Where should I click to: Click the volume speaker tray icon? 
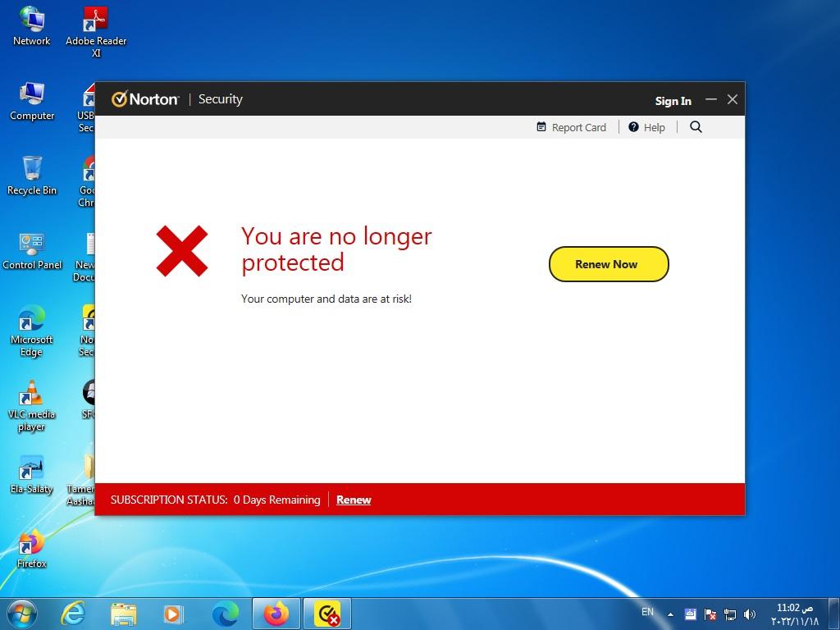click(750, 614)
